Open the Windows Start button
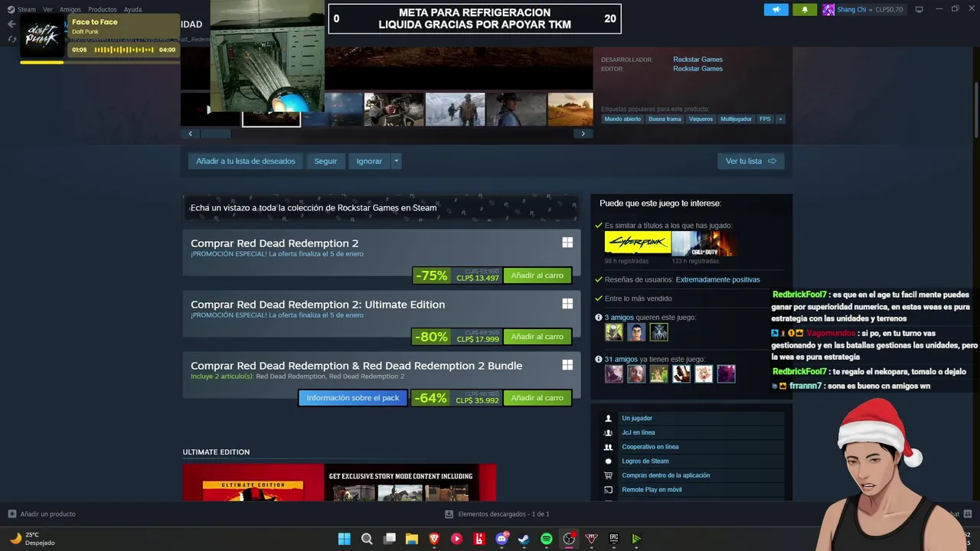This screenshot has height=551, width=980. click(345, 539)
